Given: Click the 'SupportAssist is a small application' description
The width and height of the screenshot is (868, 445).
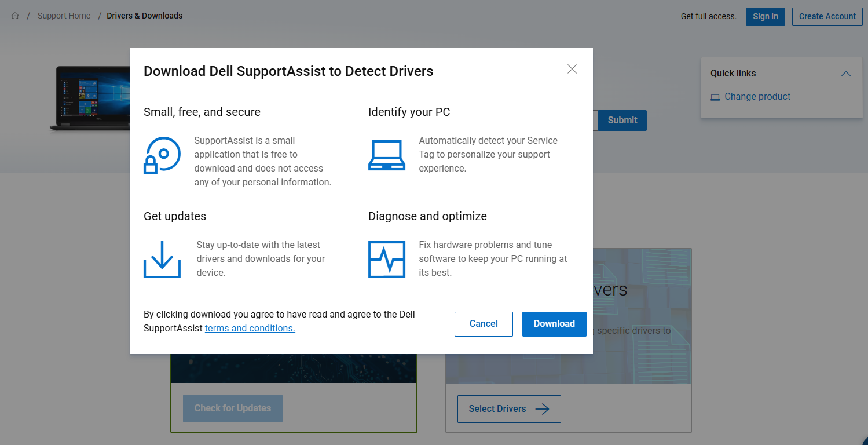Looking at the screenshot, I should coord(263,161).
